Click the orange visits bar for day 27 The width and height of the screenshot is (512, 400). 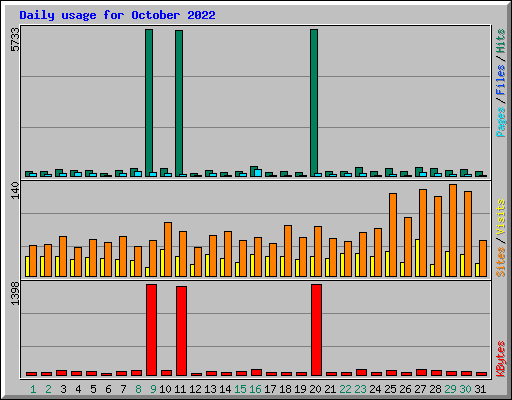(423, 233)
